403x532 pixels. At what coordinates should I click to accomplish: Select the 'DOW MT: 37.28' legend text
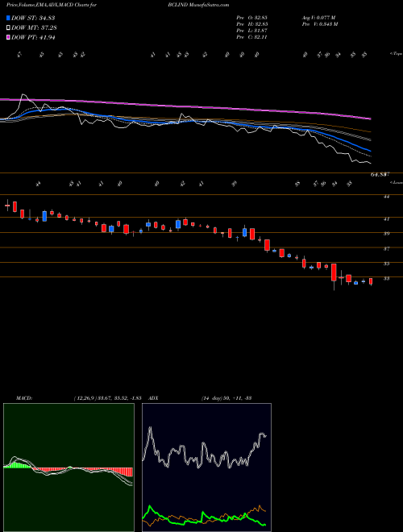click(33, 28)
